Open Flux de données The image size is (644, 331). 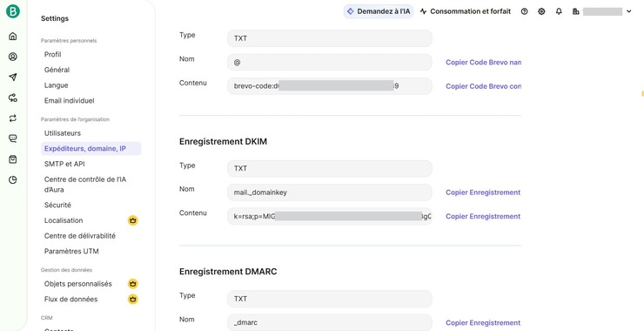(71, 299)
